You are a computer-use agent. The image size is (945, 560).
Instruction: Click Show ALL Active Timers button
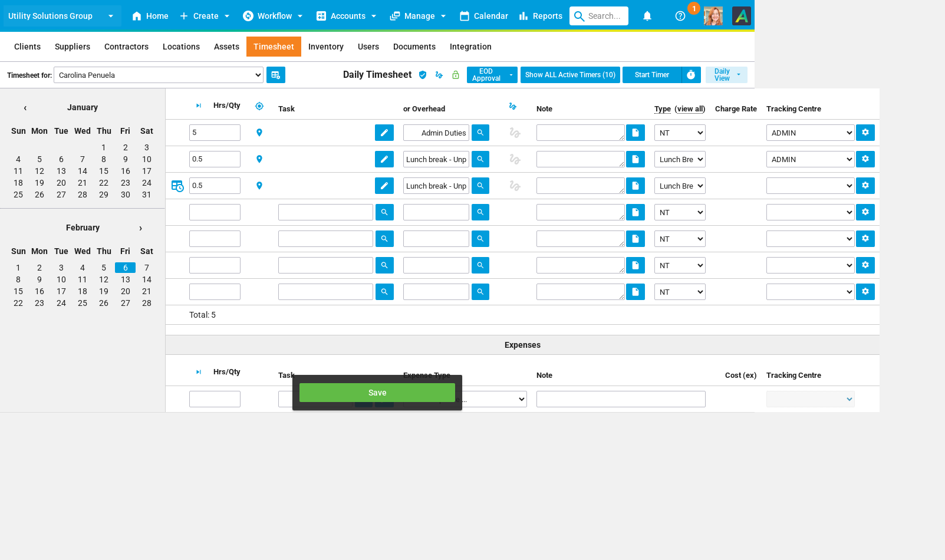pyautogui.click(x=569, y=75)
